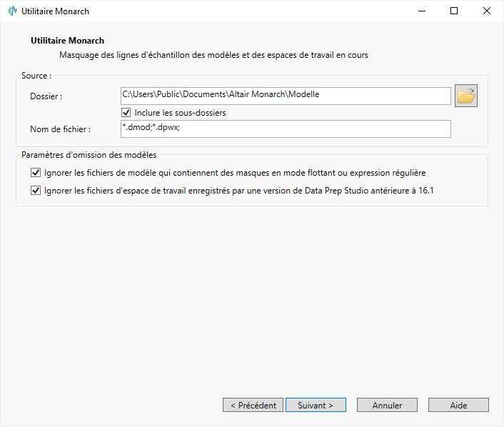Select the bold Utilitaire Monarch heading
The image size is (504, 427).
click(68, 41)
